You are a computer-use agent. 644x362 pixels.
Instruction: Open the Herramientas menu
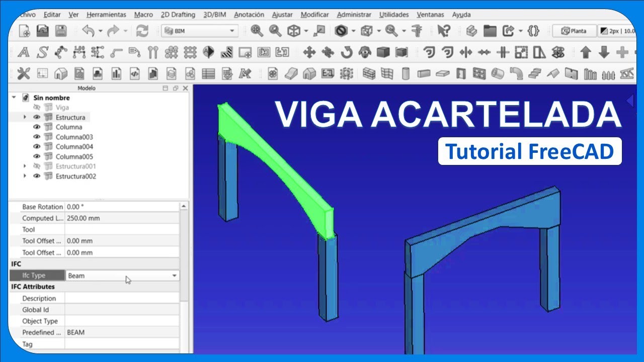106,15
